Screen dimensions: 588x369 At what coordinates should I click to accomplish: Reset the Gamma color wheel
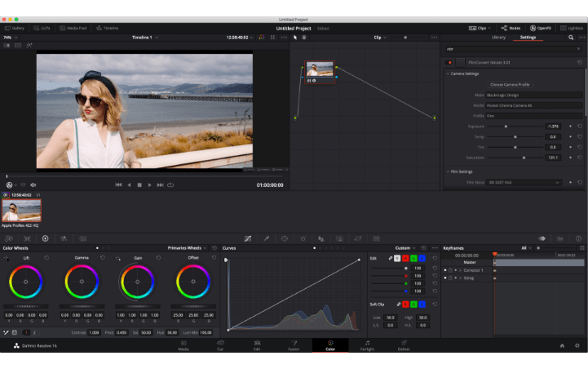pyautogui.click(x=103, y=258)
